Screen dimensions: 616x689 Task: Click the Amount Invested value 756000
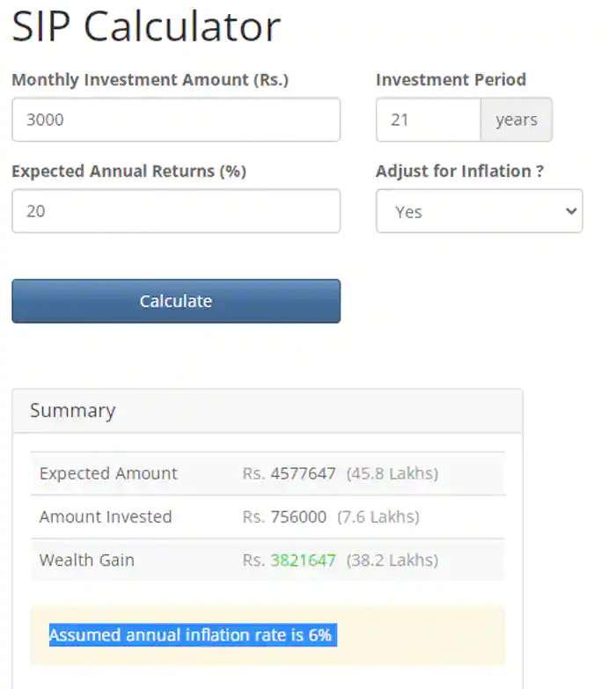[299, 517]
